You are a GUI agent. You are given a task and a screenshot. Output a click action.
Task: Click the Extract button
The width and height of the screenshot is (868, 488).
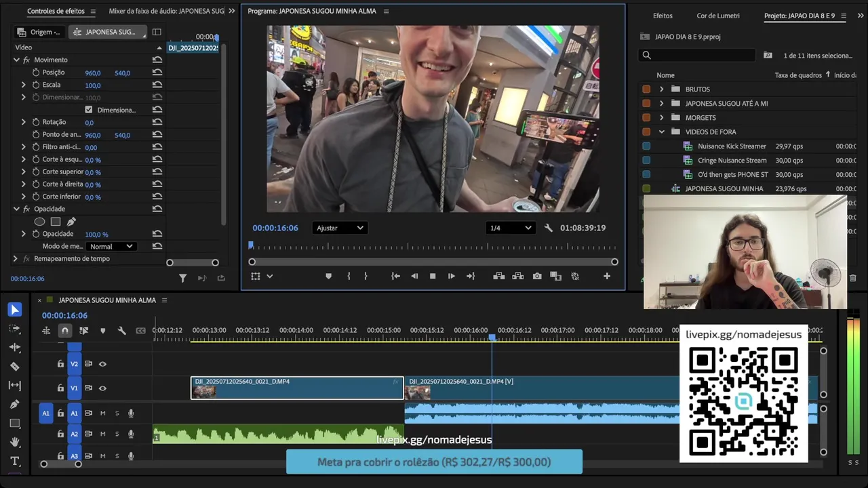point(518,277)
